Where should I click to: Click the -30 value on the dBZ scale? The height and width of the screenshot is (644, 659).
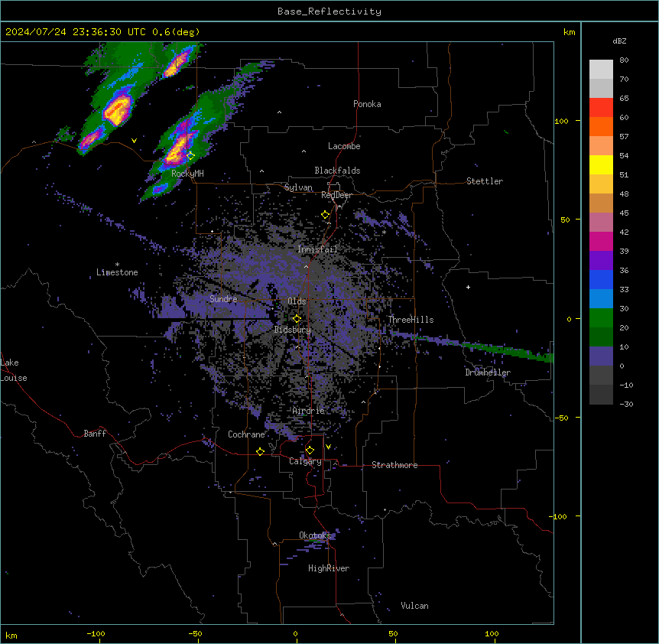click(x=626, y=404)
